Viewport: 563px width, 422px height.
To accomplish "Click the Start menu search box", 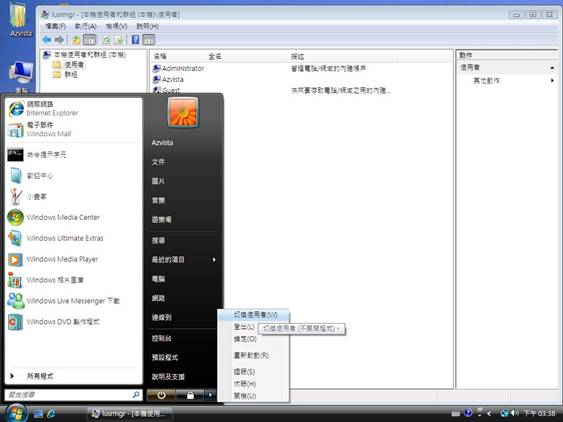I will (x=73, y=395).
